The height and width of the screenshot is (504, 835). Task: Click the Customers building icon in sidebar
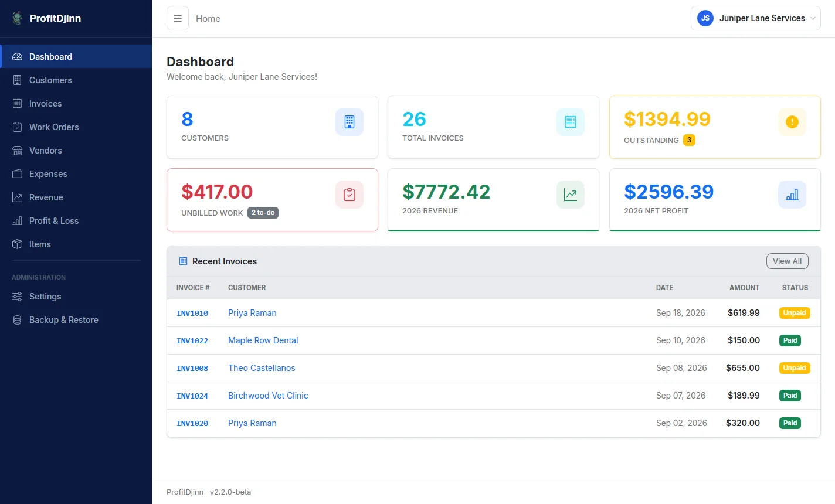click(18, 80)
